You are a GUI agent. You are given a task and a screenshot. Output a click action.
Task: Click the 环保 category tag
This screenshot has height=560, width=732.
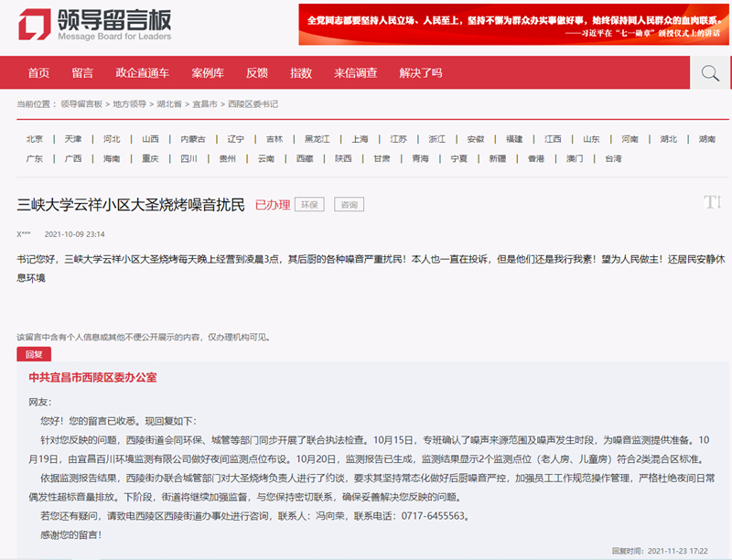point(309,205)
